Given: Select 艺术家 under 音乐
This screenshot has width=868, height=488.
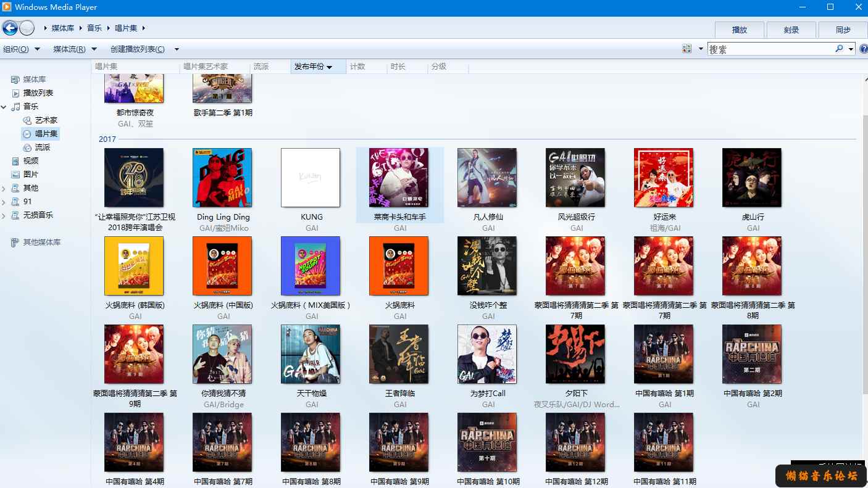Looking at the screenshot, I should pos(46,120).
